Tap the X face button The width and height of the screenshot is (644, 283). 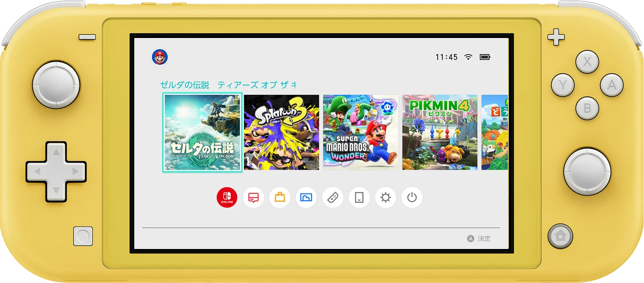(587, 62)
